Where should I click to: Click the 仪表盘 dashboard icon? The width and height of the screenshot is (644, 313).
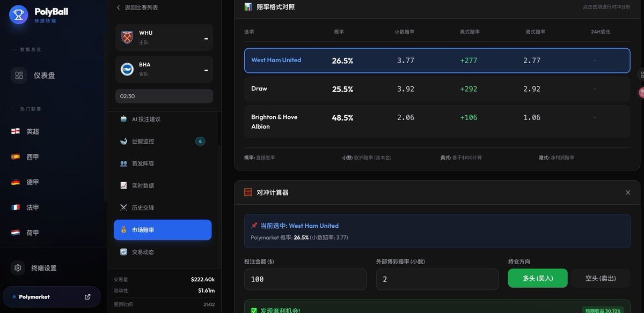tap(19, 75)
